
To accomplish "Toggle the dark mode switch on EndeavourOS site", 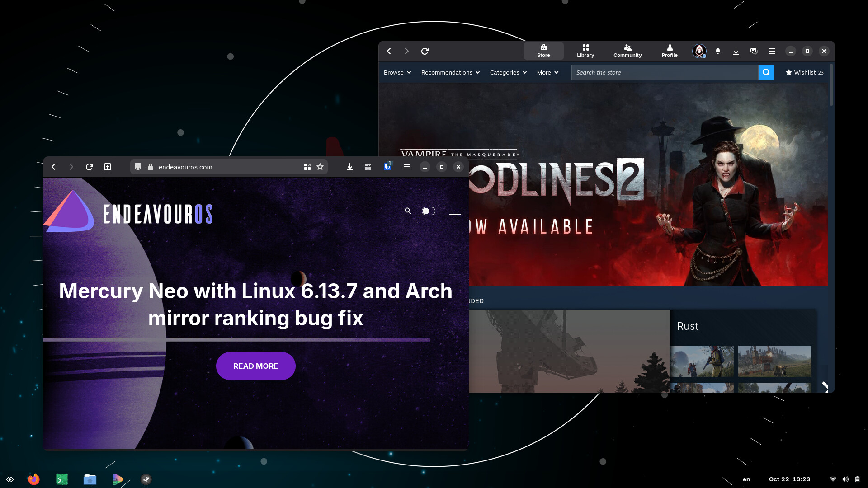I will click(428, 211).
